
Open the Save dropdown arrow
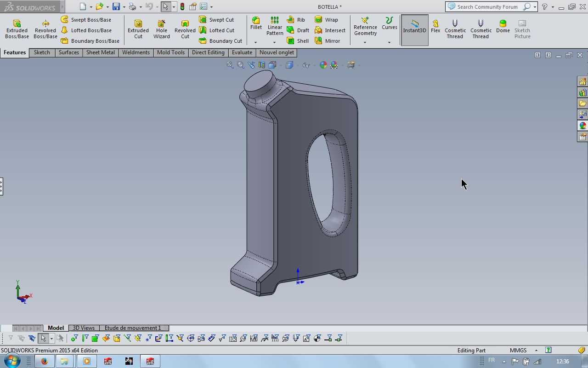(124, 7)
